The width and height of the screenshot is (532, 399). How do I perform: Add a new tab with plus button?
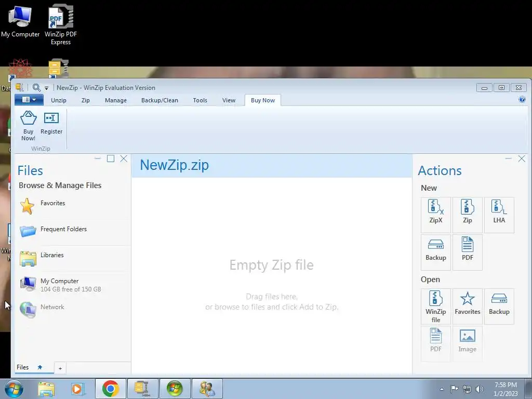(60, 368)
